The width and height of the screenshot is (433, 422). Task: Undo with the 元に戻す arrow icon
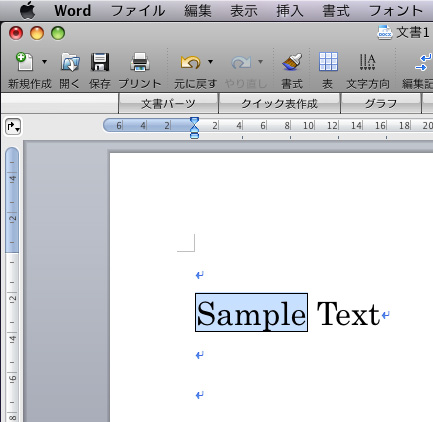tap(190, 62)
